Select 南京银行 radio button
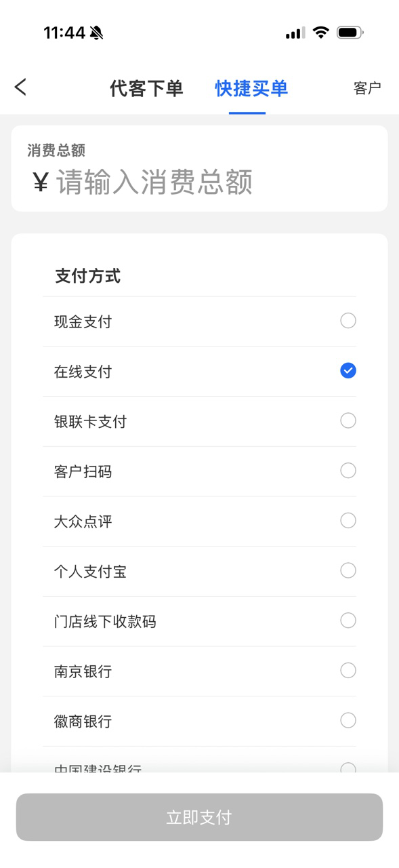Viewport: 399px width, 868px height. point(348,671)
